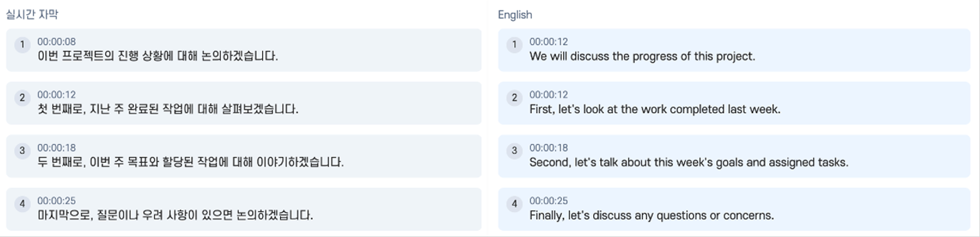
Task: Click the 00:00:25 timestamp in English column
Action: (548, 201)
